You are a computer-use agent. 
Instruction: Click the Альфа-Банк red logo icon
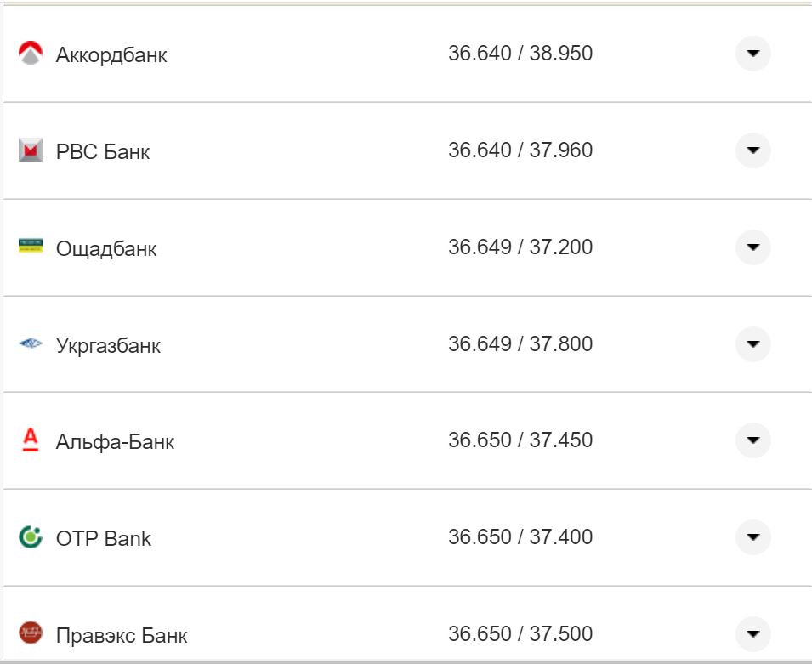[31, 440]
